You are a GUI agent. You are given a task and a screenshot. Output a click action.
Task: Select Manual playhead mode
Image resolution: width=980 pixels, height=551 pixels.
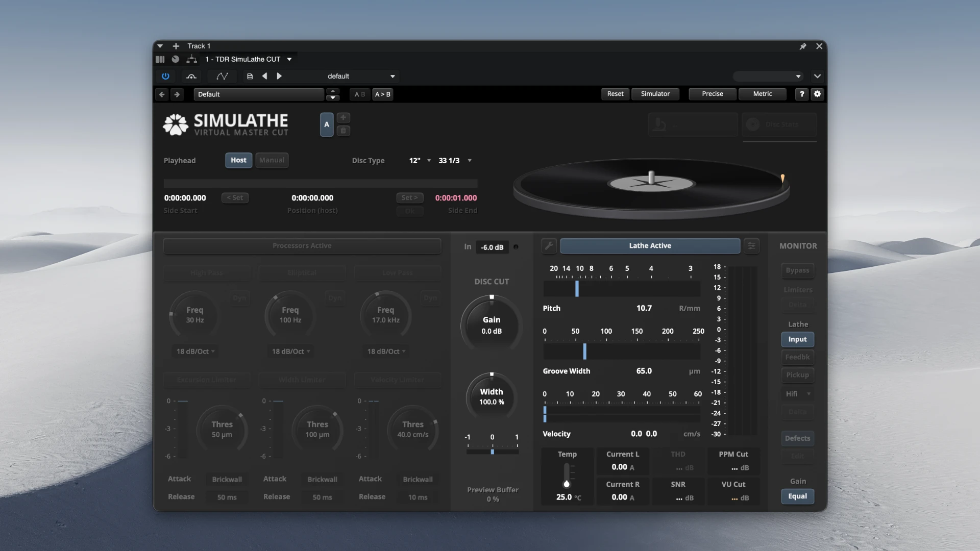point(272,160)
